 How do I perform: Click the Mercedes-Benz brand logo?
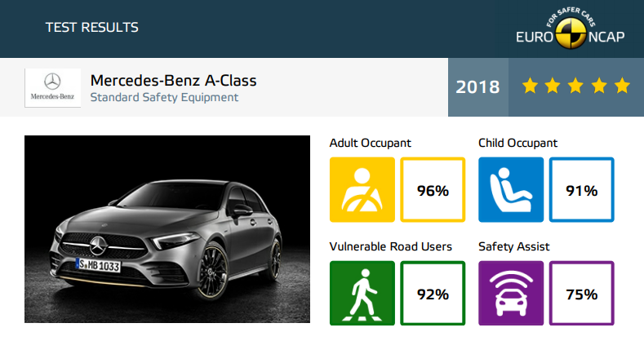click(52, 88)
